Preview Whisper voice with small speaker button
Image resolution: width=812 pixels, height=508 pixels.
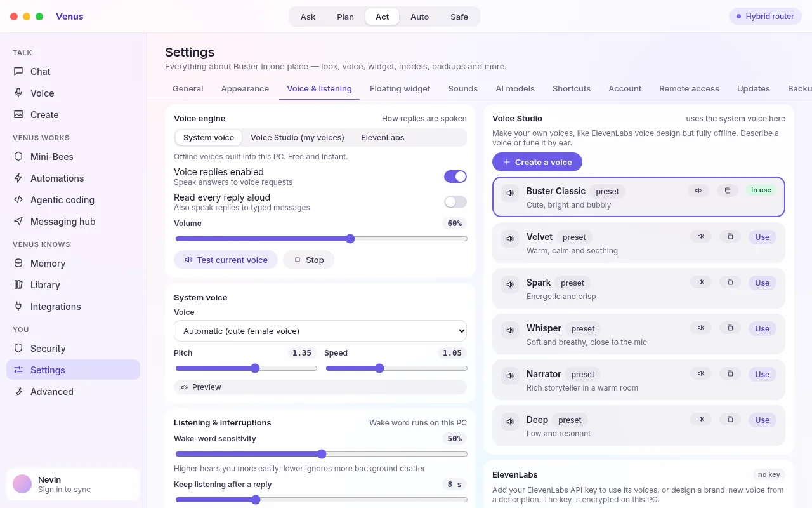coord(700,328)
